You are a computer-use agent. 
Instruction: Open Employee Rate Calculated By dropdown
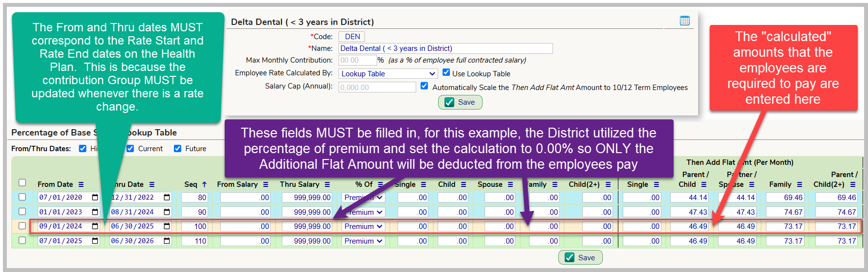[x=388, y=73]
